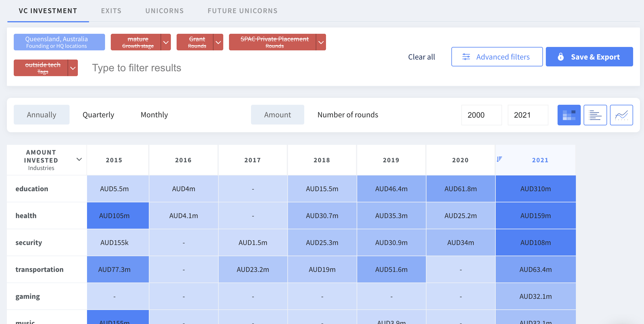Click gaming 2021 cell AUD32.1m
644x324 pixels.
click(536, 296)
